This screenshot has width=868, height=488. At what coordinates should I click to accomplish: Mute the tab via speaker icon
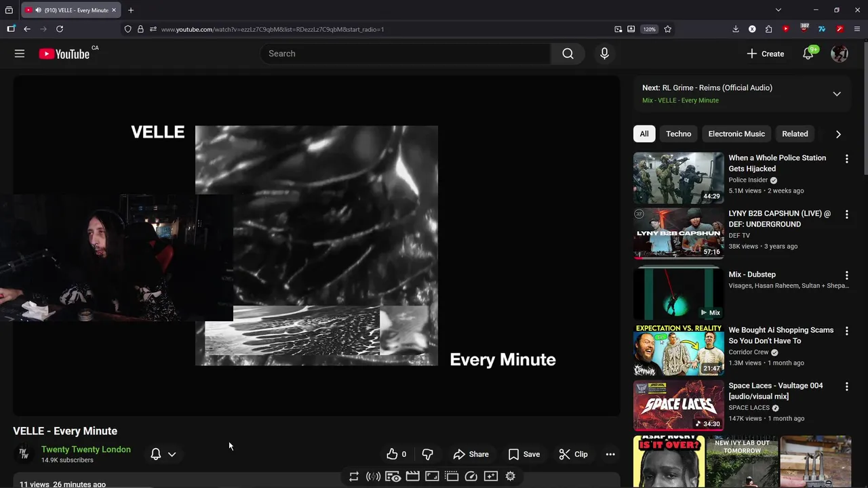38,10
